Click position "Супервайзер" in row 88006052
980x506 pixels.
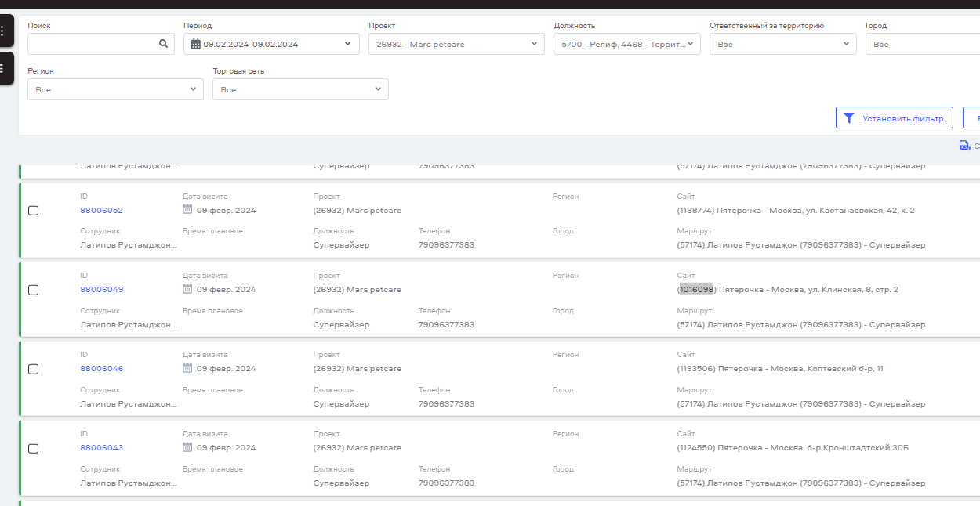341,244
